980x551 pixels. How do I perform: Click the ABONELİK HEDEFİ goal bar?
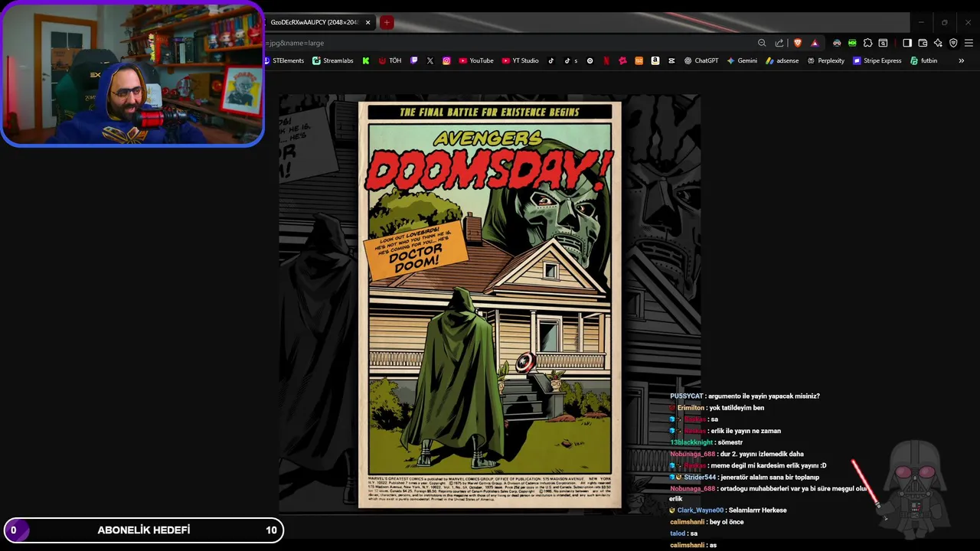pos(144,530)
